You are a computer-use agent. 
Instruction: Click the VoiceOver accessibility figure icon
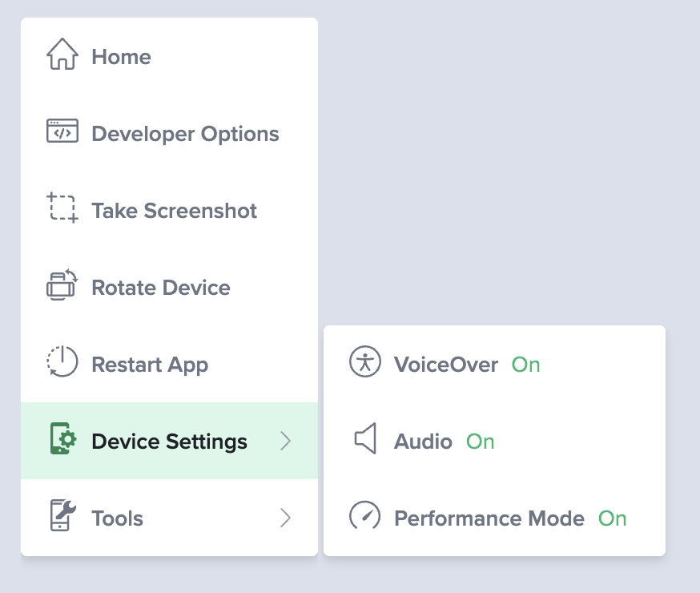point(365,362)
